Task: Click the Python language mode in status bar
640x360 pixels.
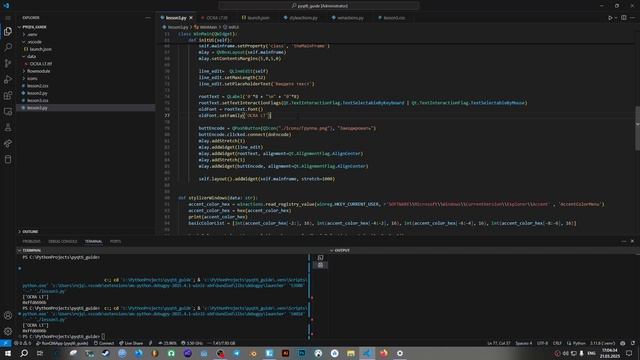Action: (x=576, y=343)
